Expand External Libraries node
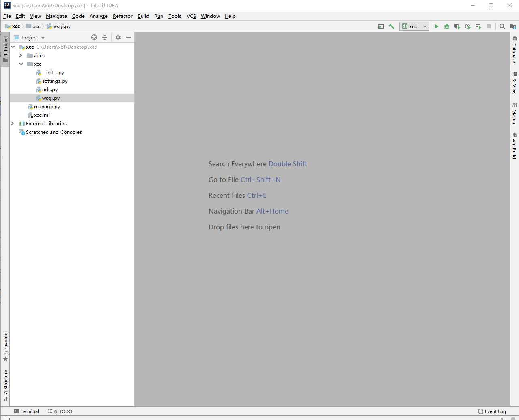Screen dimensions: 519x420 [13, 124]
